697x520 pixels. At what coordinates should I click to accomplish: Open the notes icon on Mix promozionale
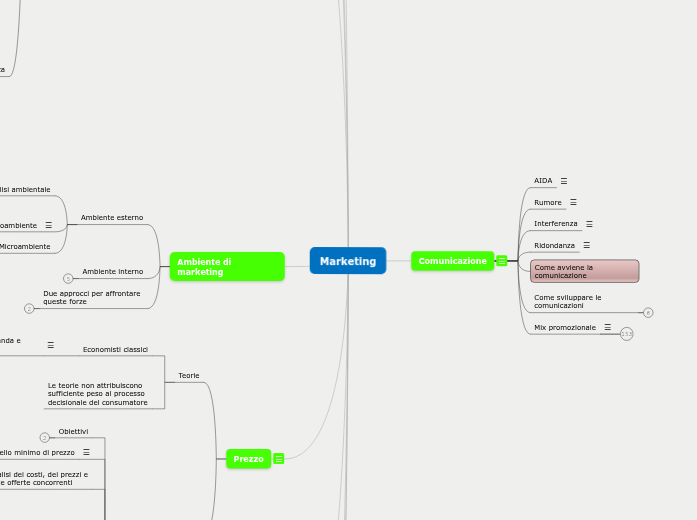[607, 328]
